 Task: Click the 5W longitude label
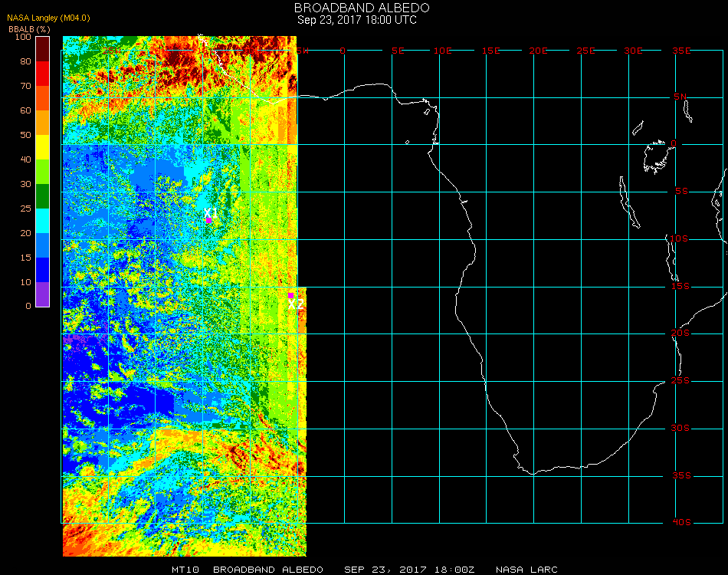click(302, 51)
